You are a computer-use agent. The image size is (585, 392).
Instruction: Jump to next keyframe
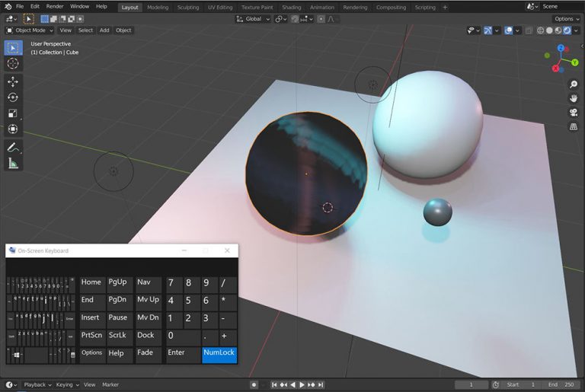point(312,384)
